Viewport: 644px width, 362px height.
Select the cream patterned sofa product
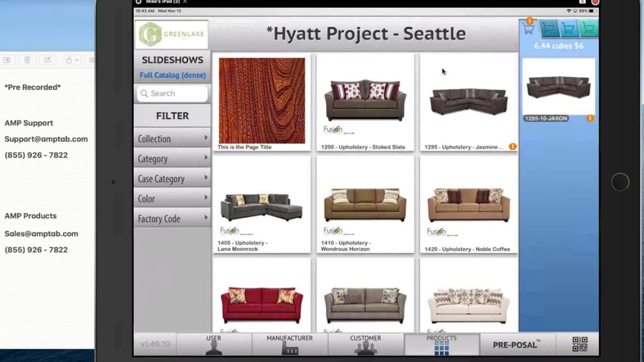tap(469, 296)
